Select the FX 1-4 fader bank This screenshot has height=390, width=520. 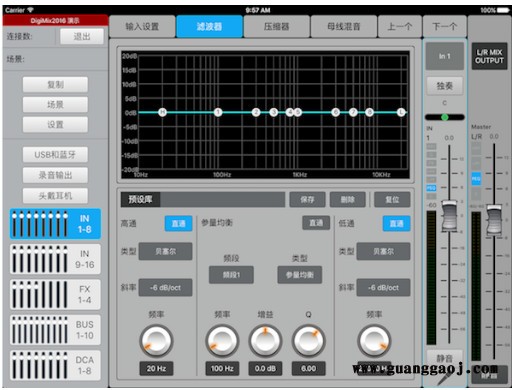click(55, 295)
